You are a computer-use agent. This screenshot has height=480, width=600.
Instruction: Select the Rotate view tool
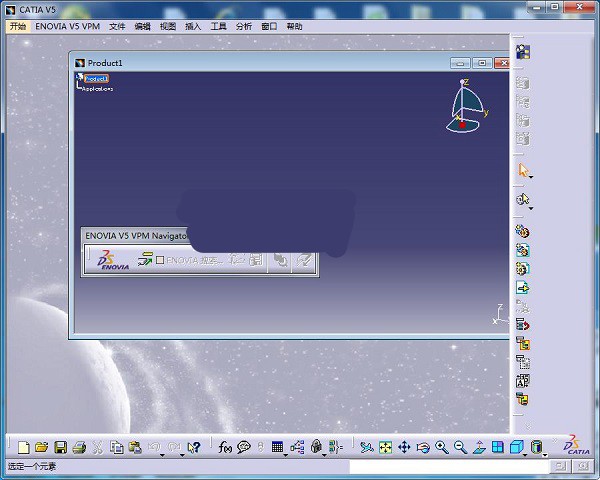(423, 447)
